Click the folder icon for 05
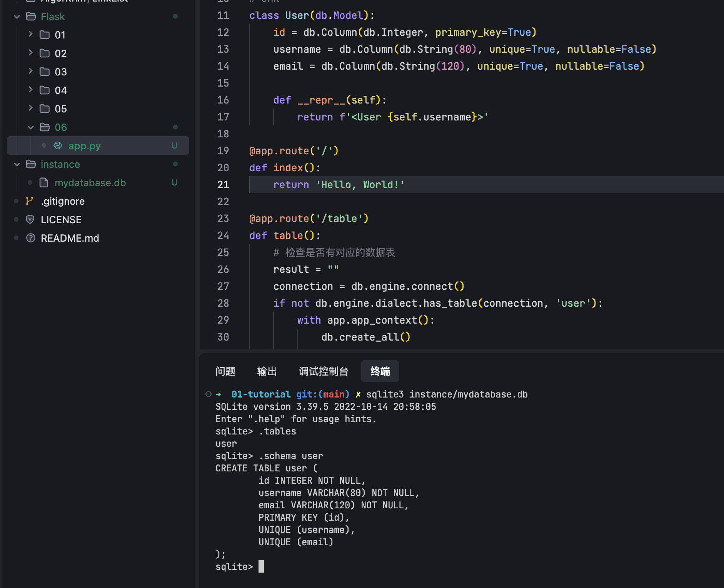 coord(45,109)
